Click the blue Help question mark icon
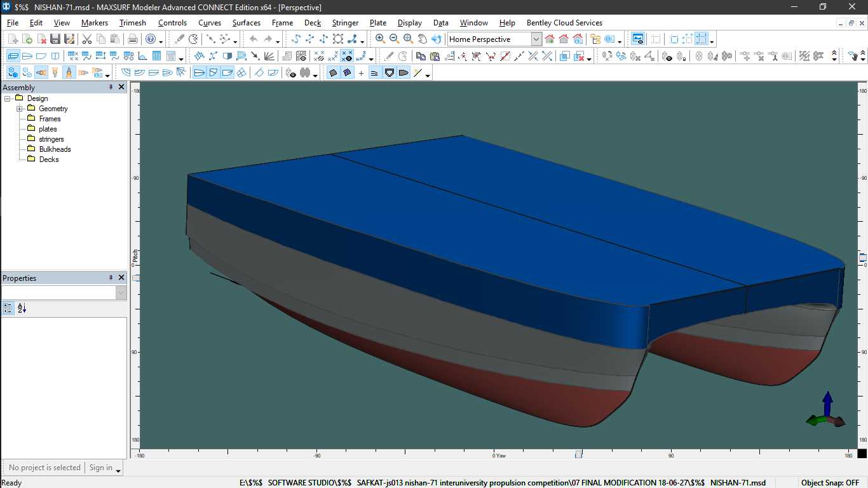Screen dimensions: 868x488 click(x=151, y=39)
